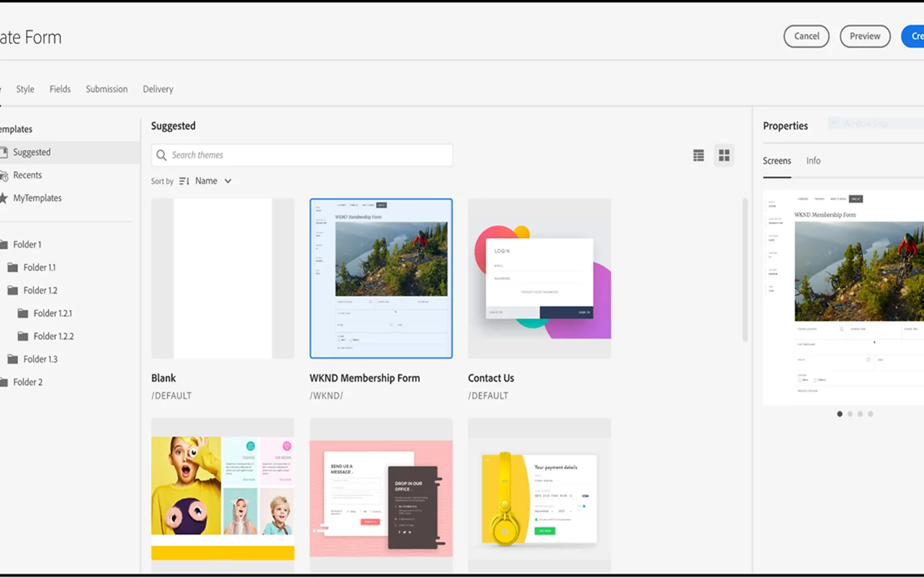This screenshot has height=578, width=924.
Task: Click the MyTemplates star icon
Action: [3, 198]
